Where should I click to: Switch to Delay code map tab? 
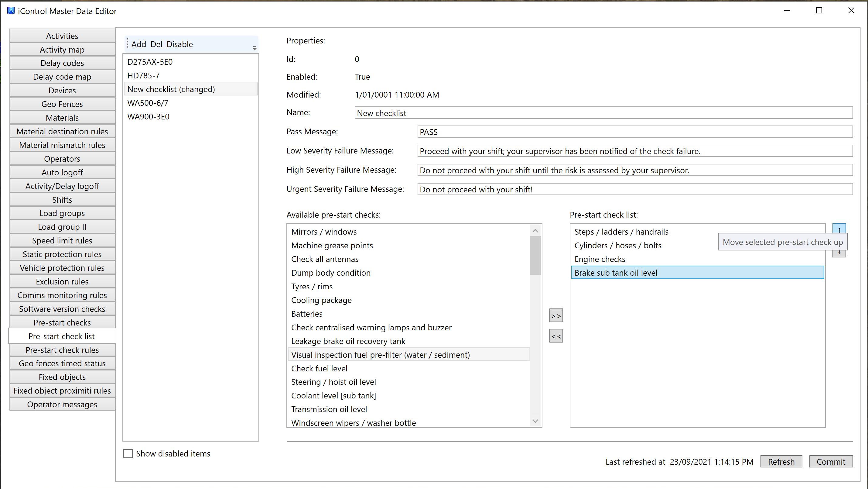(x=62, y=77)
